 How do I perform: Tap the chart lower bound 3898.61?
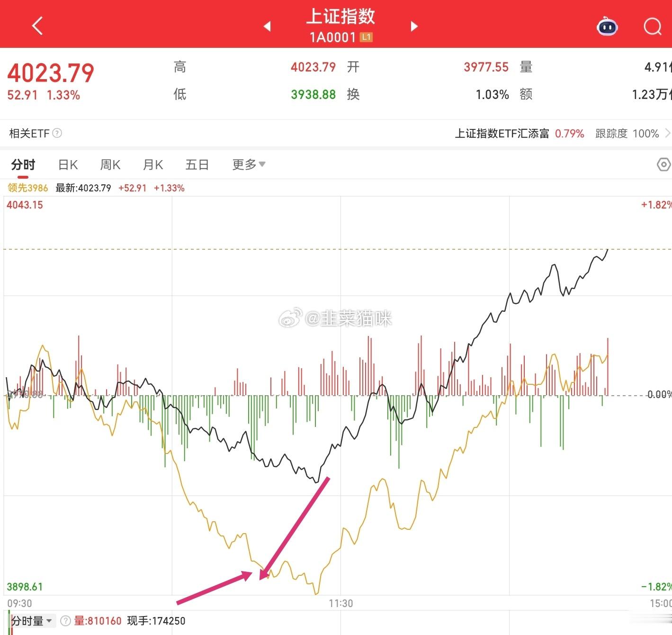click(x=25, y=587)
